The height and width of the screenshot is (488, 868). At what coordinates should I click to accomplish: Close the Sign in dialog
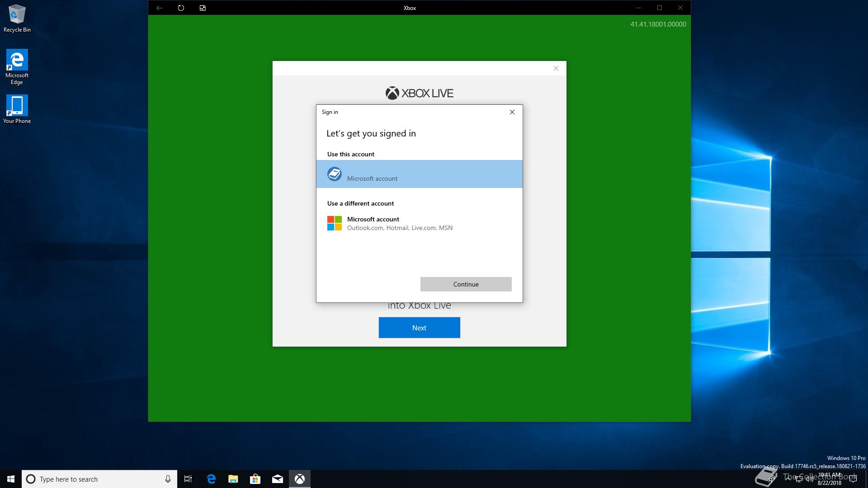(512, 112)
